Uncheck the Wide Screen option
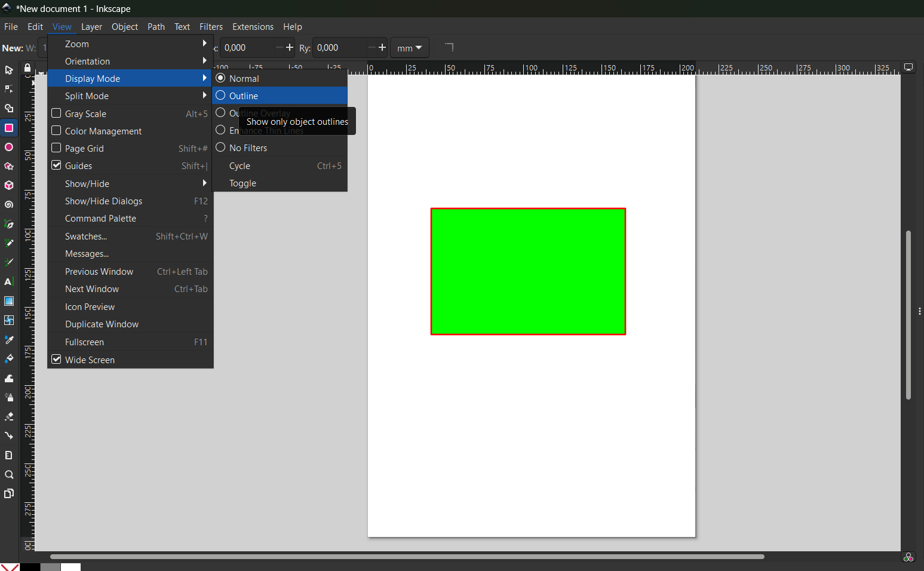The image size is (924, 571). 56,360
